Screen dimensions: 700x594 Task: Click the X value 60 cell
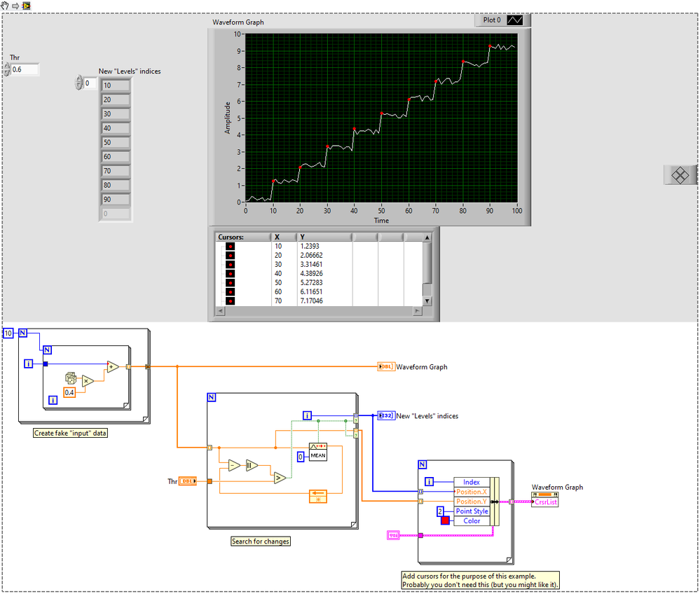click(278, 292)
